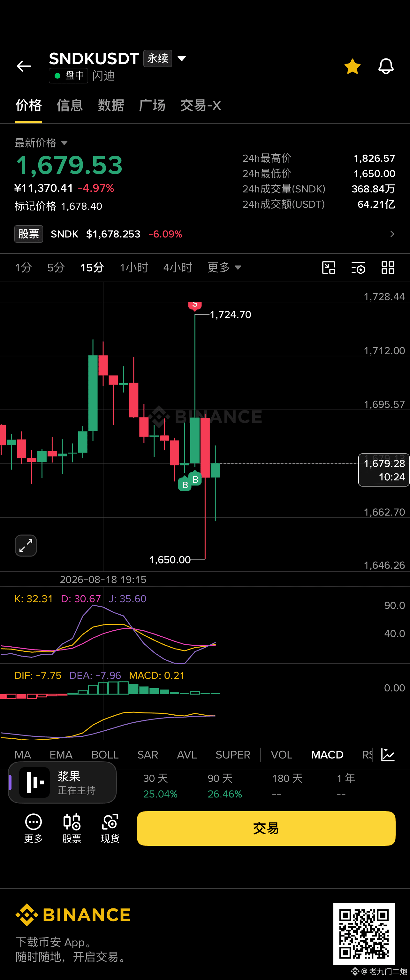Expand chart to fullscreen
Viewport: 410px width, 980px height.
(26, 546)
